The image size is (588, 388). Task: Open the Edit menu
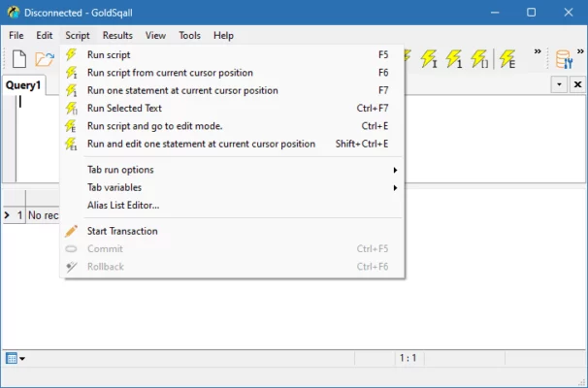pyautogui.click(x=45, y=35)
